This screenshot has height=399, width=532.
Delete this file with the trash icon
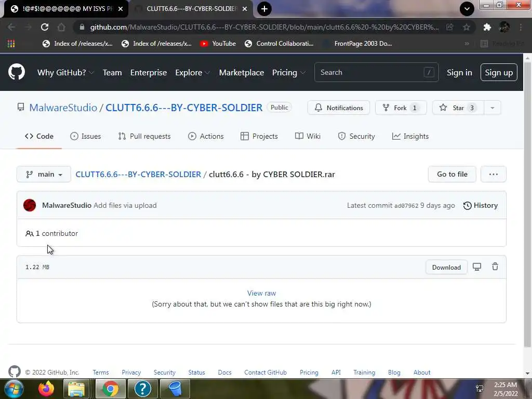click(495, 267)
